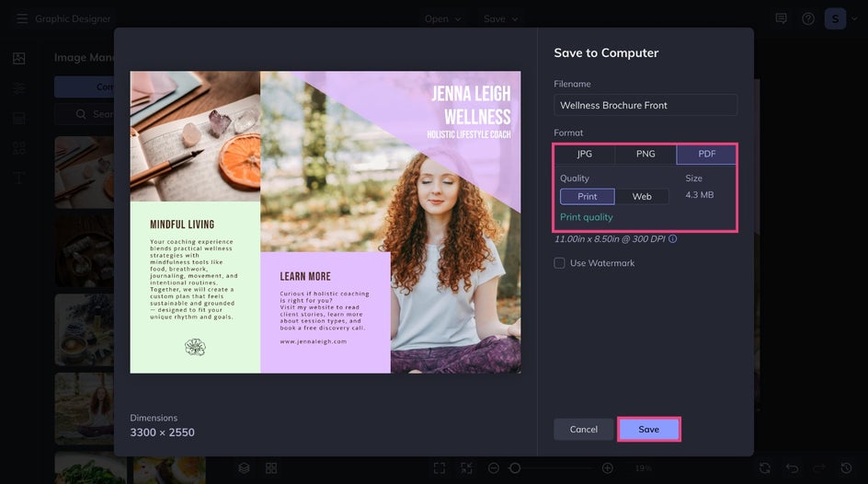Click the '11.00in x 8.50in @ 300 DPI' text

[x=610, y=239]
